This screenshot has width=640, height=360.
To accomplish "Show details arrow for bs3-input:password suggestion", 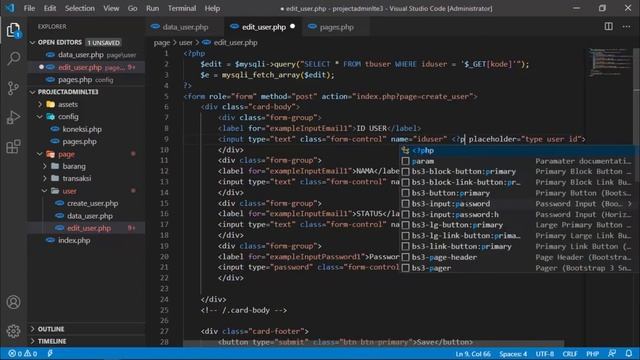I will tap(629, 204).
